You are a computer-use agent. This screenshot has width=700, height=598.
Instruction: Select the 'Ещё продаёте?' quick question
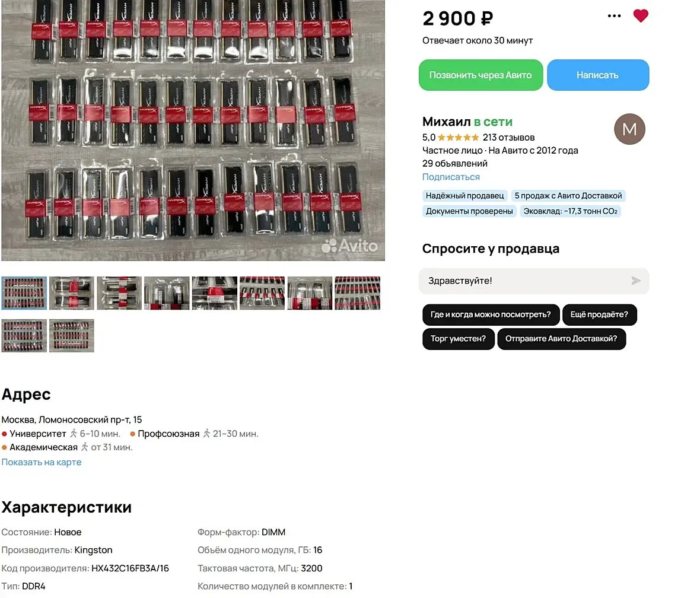click(599, 314)
